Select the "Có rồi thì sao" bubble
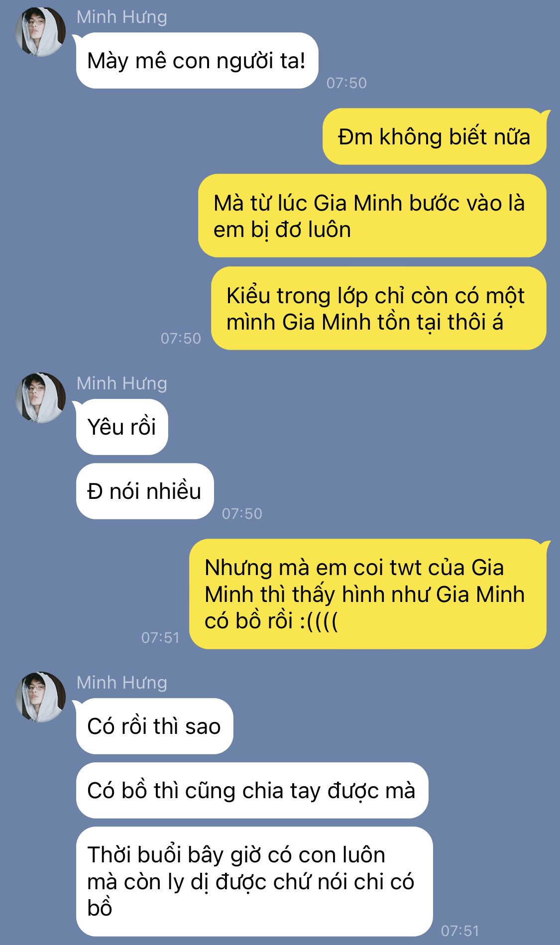The width and height of the screenshot is (560, 945). coord(154,726)
